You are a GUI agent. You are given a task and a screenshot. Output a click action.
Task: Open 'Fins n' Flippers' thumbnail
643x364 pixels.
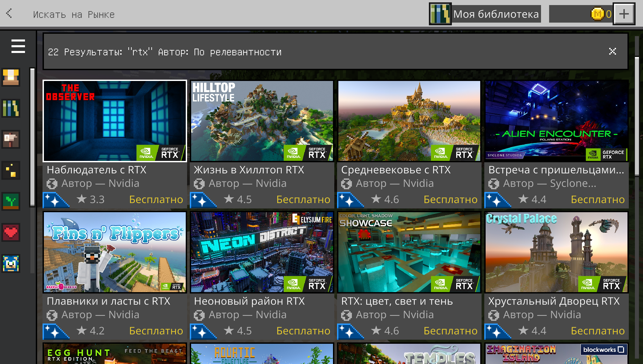[x=115, y=252]
